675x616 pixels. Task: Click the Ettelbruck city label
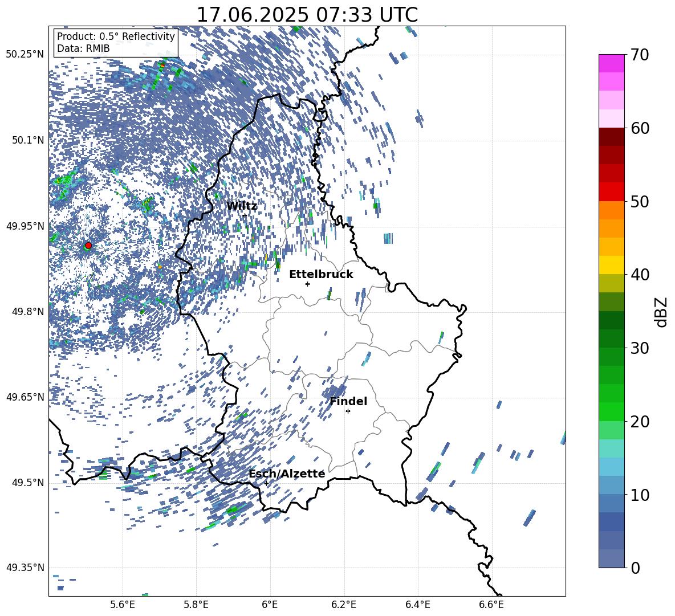(x=321, y=275)
